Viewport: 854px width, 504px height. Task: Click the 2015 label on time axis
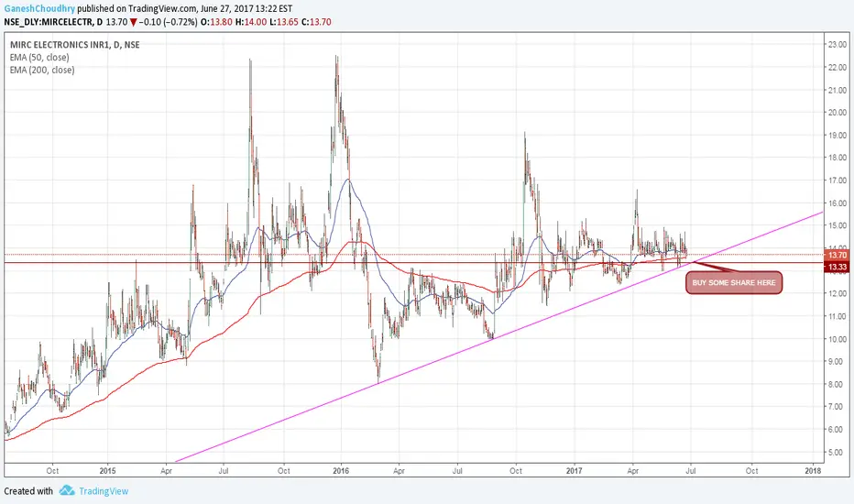click(108, 470)
